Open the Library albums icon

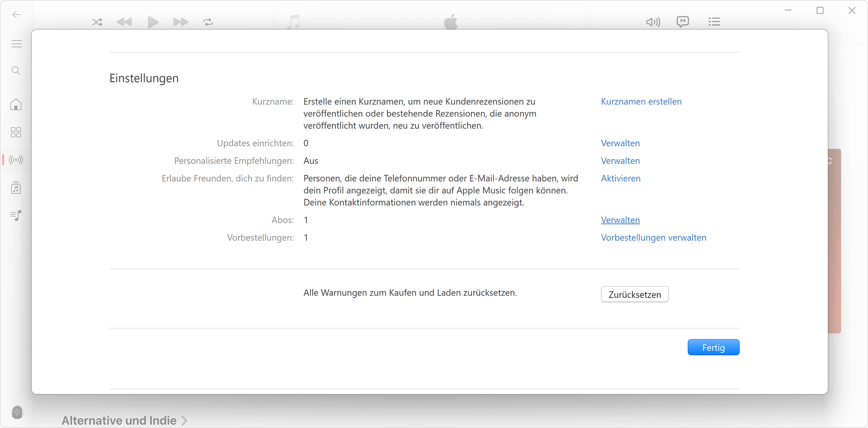tap(15, 188)
